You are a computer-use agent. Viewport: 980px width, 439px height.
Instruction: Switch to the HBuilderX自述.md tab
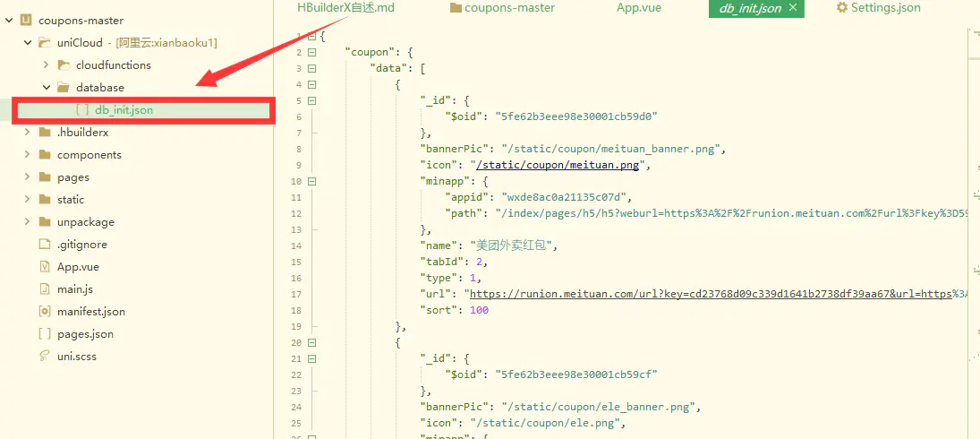point(345,8)
